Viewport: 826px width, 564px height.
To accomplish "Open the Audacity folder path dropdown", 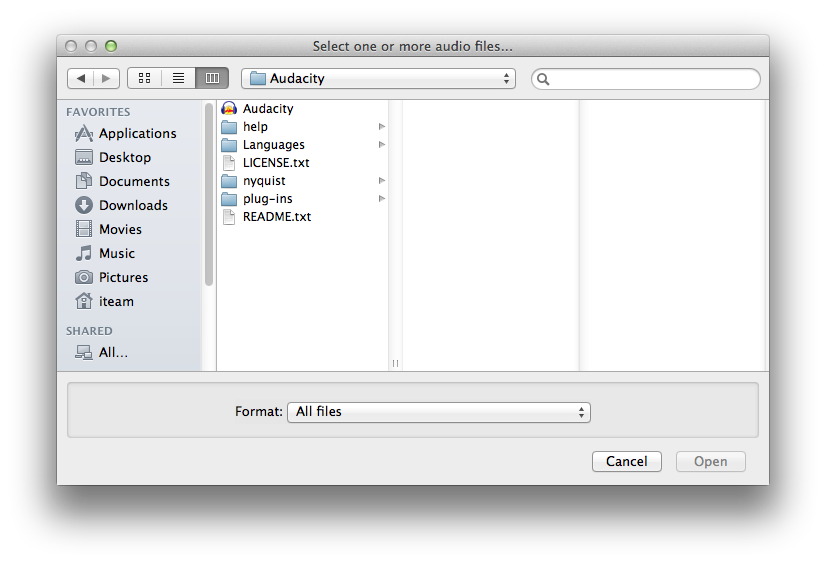I will coord(378,78).
